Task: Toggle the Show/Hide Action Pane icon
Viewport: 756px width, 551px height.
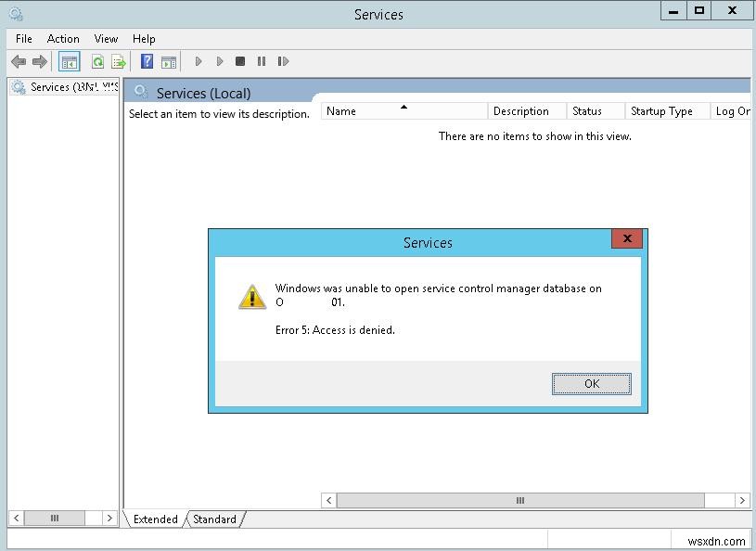Action: click(169, 61)
